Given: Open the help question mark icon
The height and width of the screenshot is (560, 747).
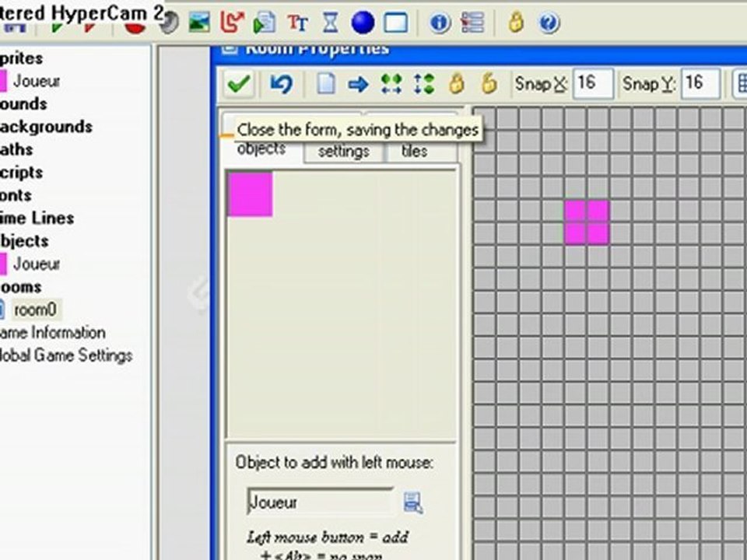Looking at the screenshot, I should 549,23.
